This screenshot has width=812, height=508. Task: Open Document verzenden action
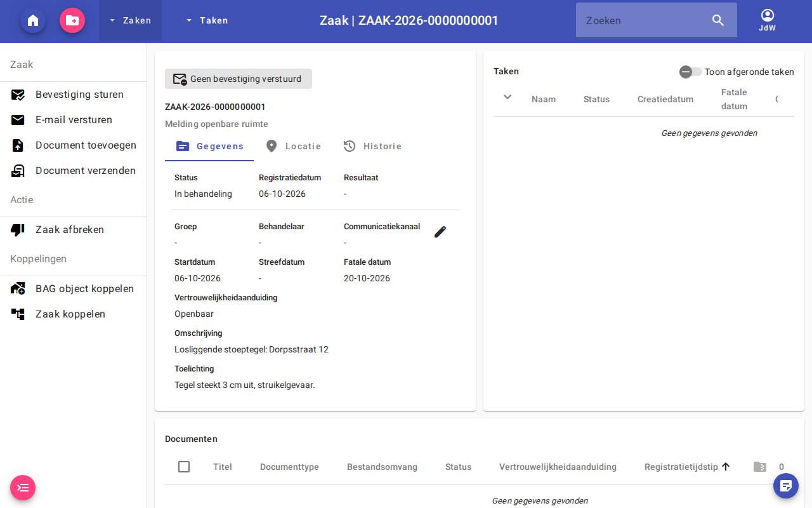point(74,171)
